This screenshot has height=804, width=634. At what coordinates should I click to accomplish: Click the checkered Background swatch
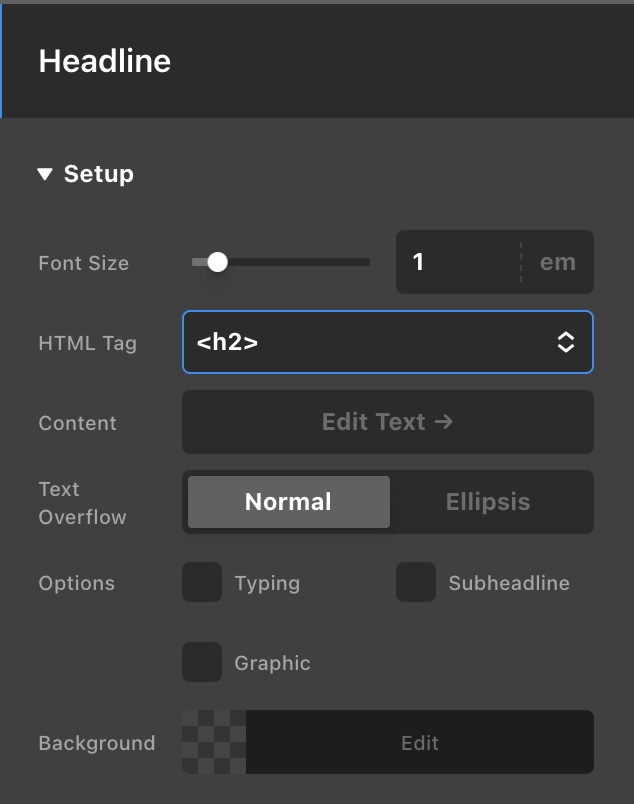tap(214, 743)
